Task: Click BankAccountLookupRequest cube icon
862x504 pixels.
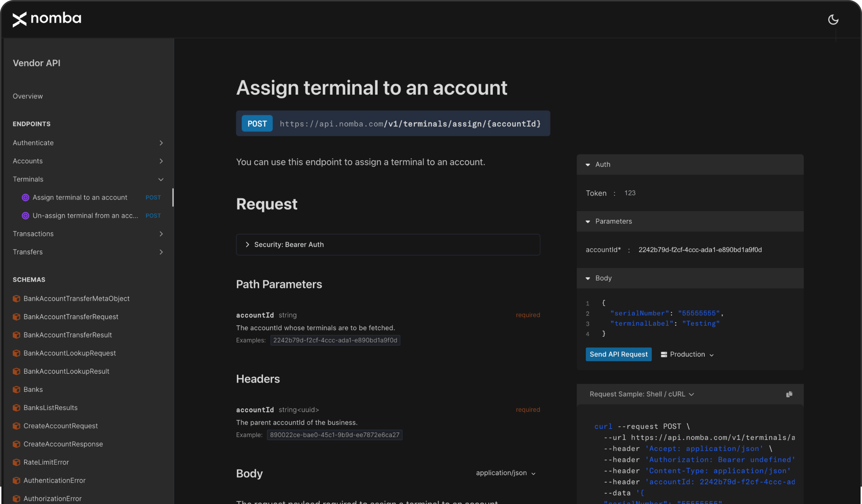Action: click(16, 353)
